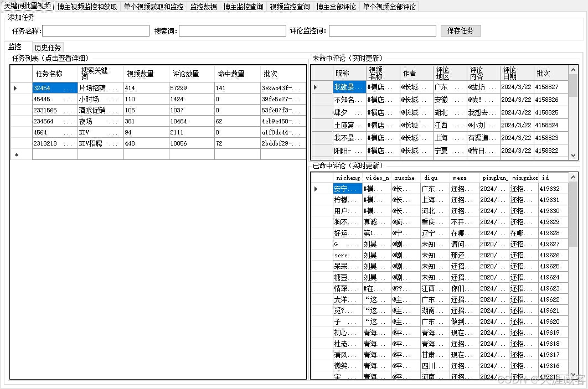Sort by 评论数量 column header
588x389 pixels.
[x=192, y=74]
